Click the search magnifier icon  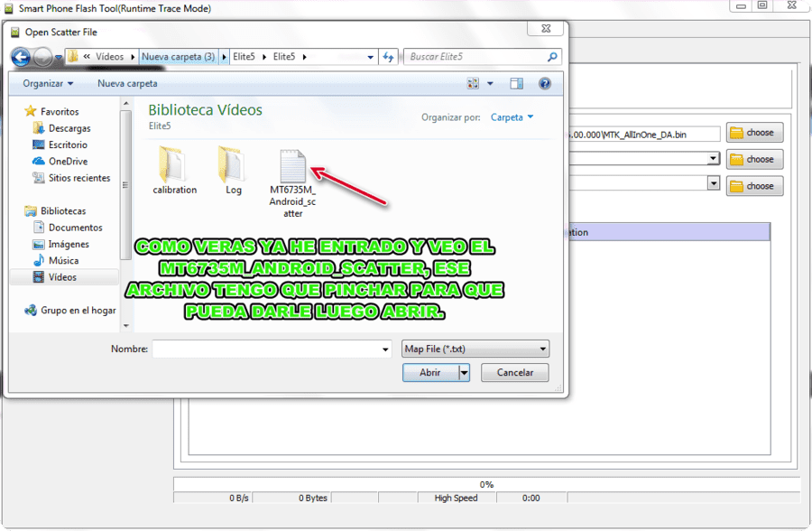(x=552, y=57)
